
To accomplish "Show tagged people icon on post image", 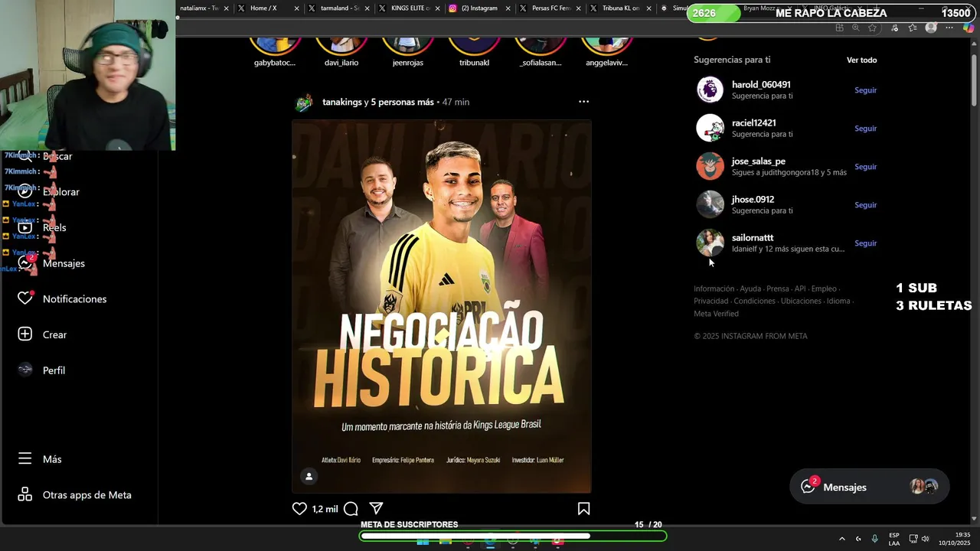I will click(x=309, y=476).
